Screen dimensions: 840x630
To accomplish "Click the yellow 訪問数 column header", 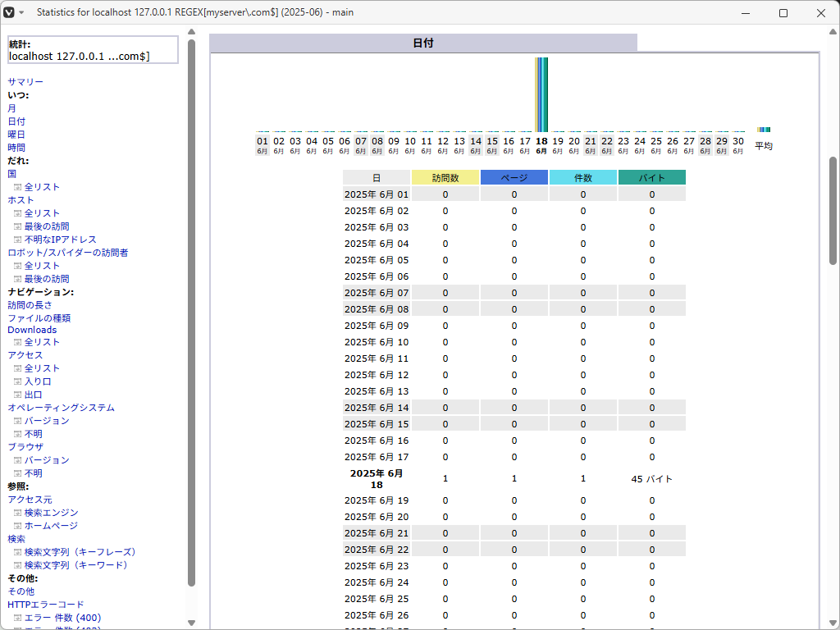I will click(x=445, y=177).
